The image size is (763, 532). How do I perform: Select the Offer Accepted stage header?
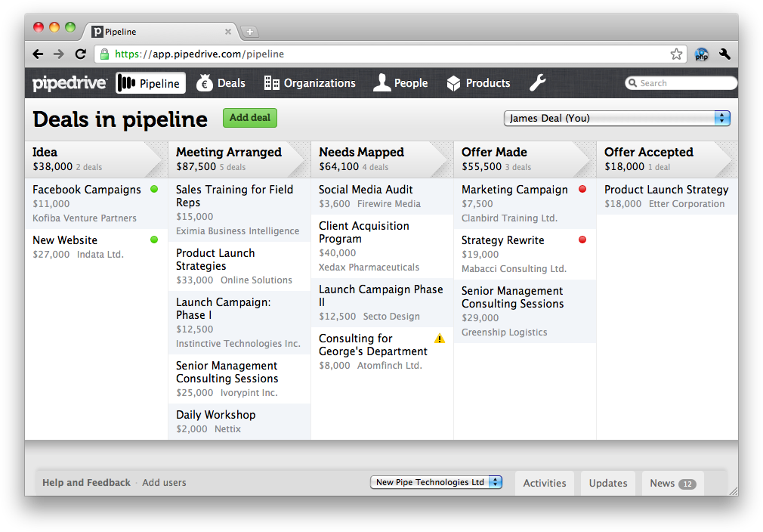coord(667,159)
